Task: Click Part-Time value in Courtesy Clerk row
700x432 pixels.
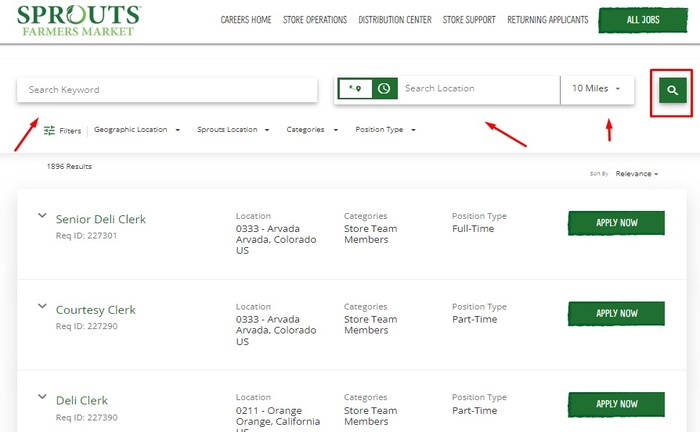Action: (x=475, y=320)
